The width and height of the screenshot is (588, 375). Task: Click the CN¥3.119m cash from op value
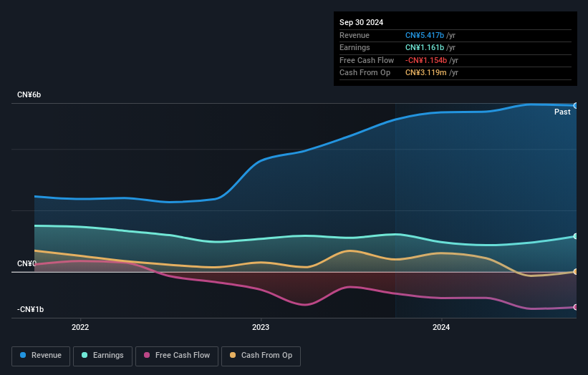(425, 73)
